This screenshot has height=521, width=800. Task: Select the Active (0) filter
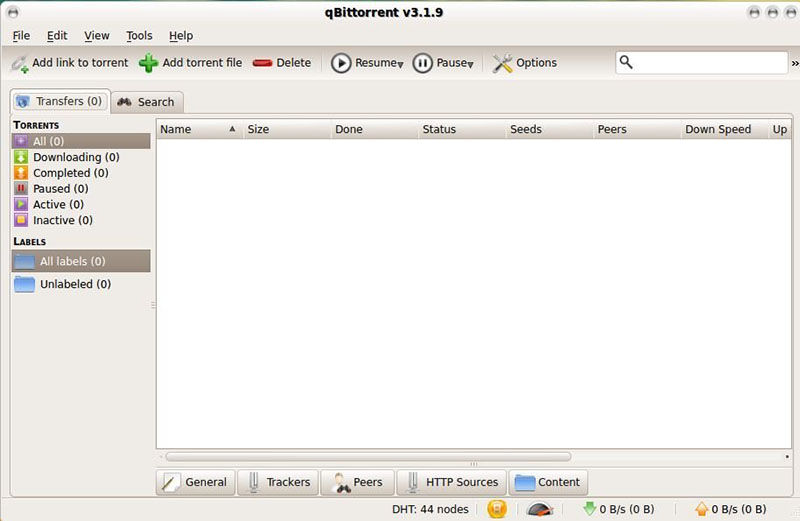(81, 205)
